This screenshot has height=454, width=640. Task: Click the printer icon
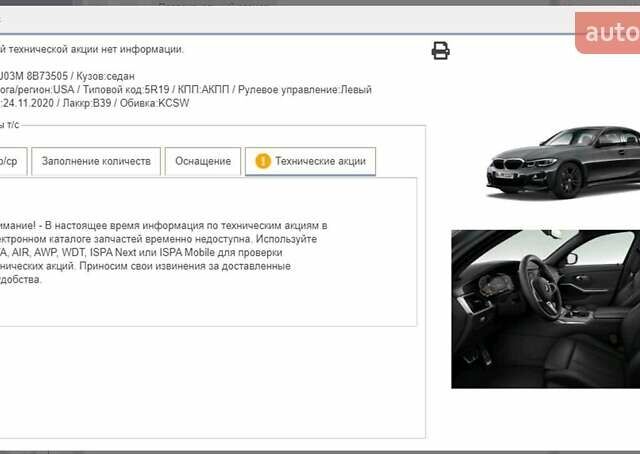pos(440,51)
